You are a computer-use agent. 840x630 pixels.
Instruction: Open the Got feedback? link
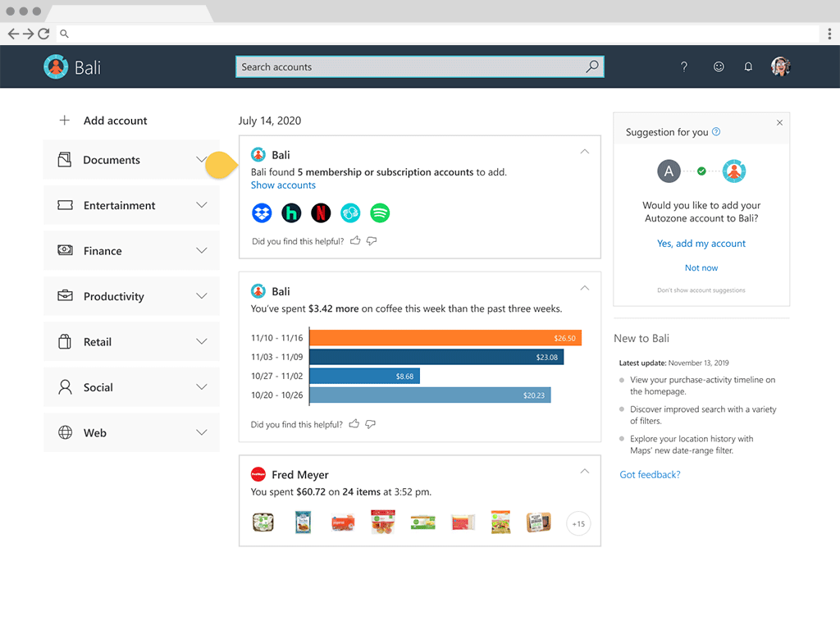click(x=650, y=475)
